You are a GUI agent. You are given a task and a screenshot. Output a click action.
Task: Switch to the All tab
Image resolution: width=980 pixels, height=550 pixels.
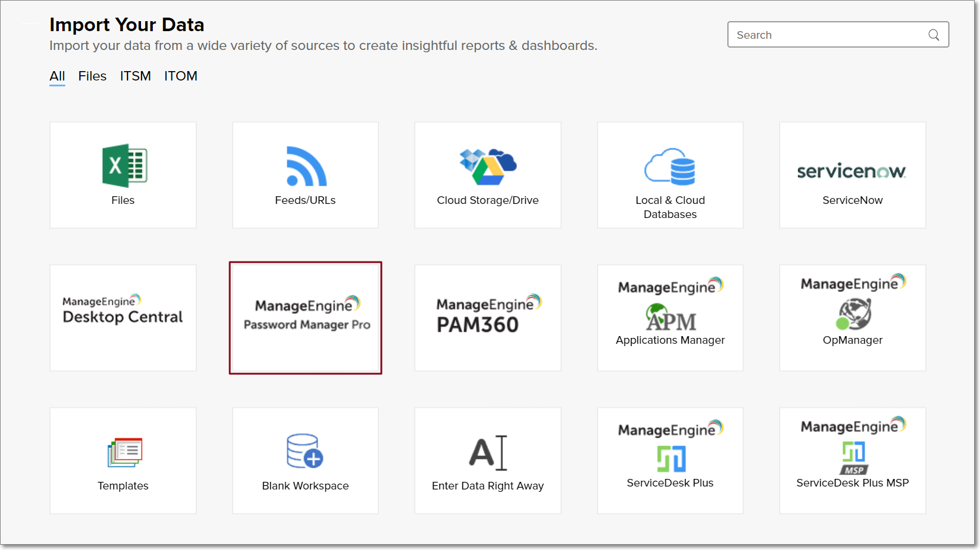57,76
